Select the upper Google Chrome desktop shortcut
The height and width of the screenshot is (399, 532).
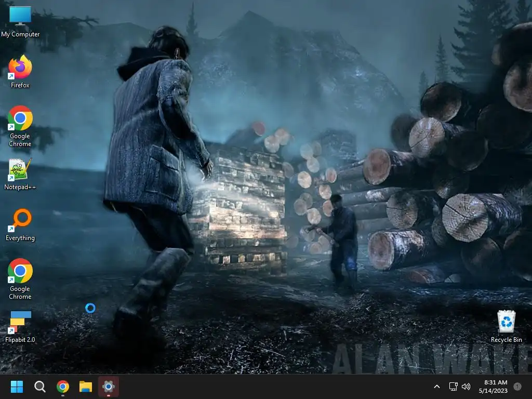pos(20,126)
